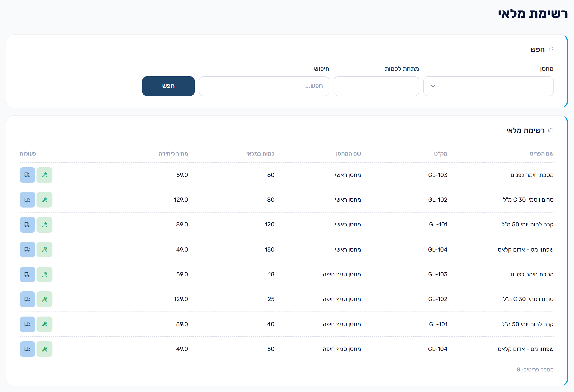Click green adjust icon for quantity 50 row
Viewport: 574px width, 392px height.
click(x=44, y=349)
